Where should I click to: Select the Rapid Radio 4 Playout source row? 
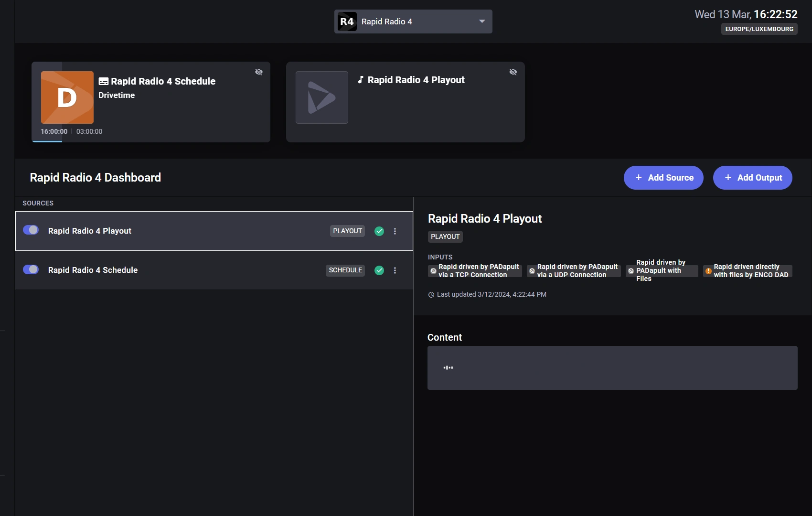tap(214, 231)
